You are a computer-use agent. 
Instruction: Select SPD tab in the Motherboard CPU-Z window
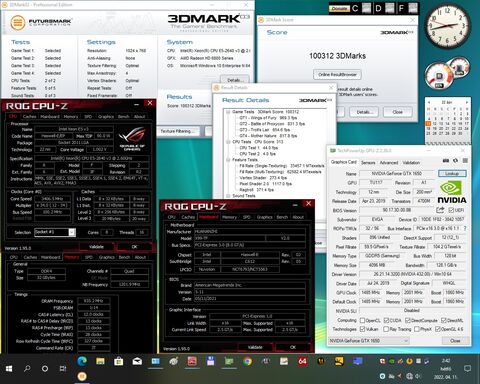(x=246, y=217)
